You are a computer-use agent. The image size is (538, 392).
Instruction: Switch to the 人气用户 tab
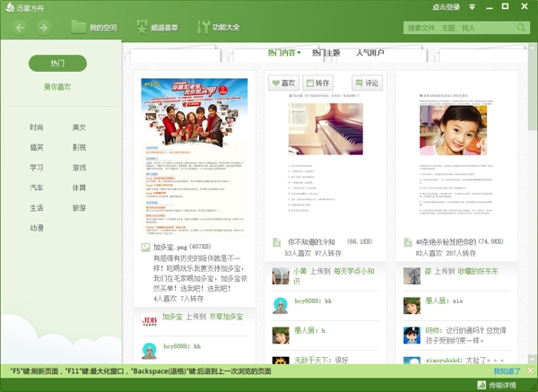pos(370,53)
